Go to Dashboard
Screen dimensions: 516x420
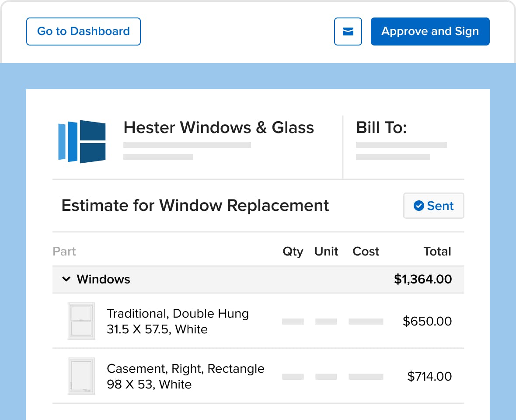(84, 31)
